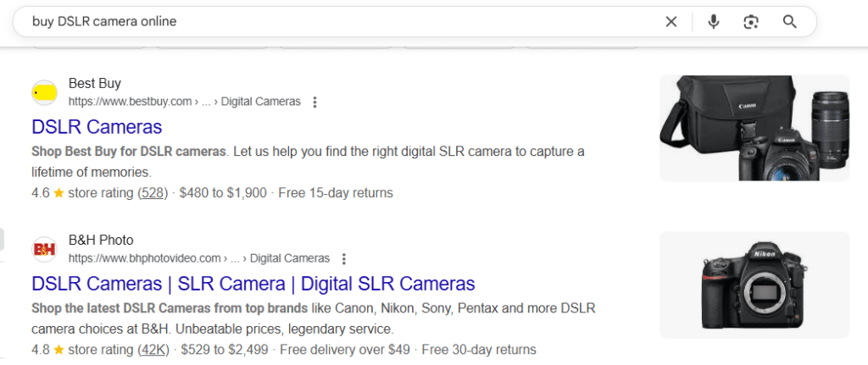The width and height of the screenshot is (868, 365).
Task: Open the 42K reviews link for B&H Photo
Action: coord(154,350)
